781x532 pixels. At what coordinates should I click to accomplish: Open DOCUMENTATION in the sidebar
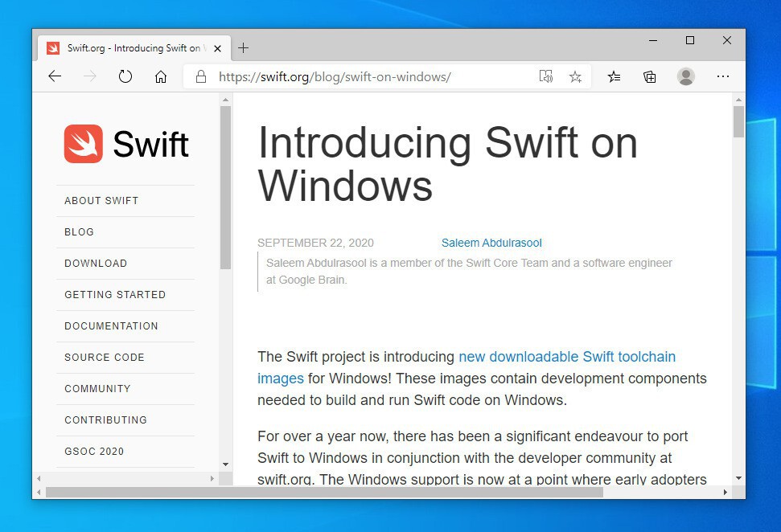[x=111, y=326]
